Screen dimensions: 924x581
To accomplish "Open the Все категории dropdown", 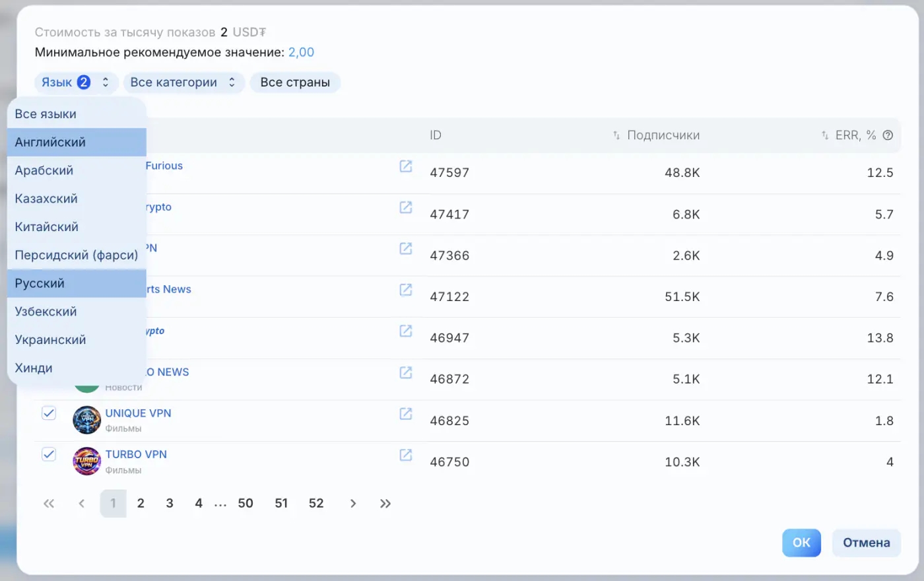I will coord(183,83).
